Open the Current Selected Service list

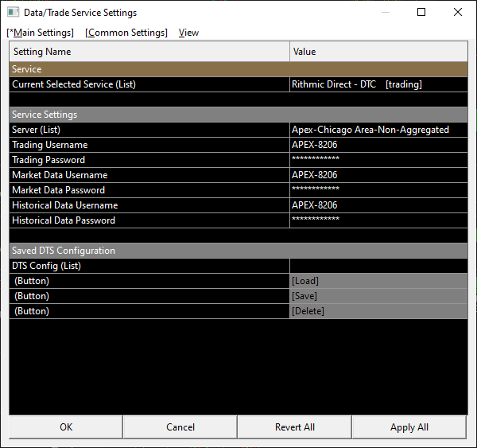(x=378, y=84)
